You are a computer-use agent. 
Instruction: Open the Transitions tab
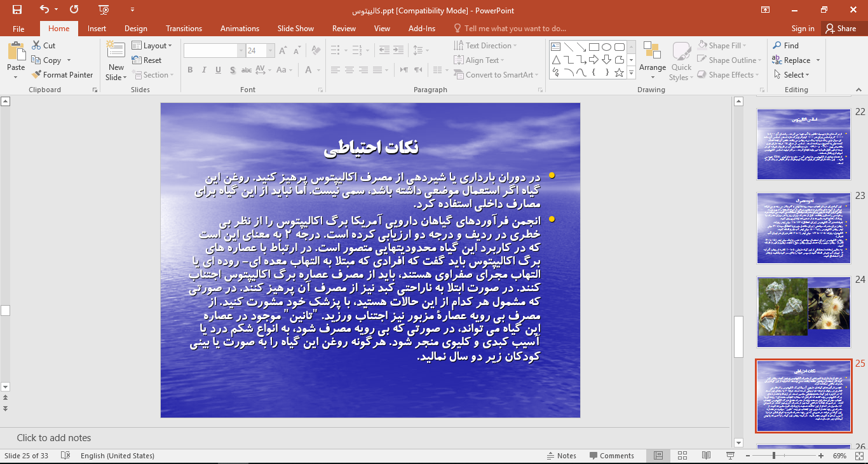tap(184, 29)
